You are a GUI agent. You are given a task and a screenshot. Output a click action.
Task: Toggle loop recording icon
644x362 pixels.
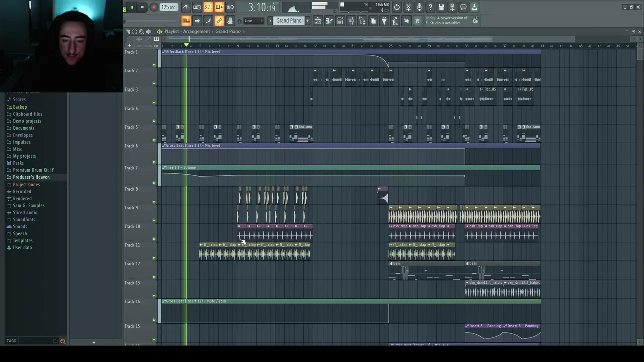(230, 7)
